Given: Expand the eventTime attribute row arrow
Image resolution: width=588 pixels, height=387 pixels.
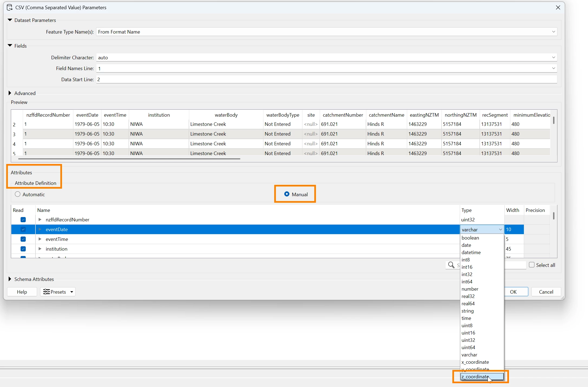Looking at the screenshot, I should 40,239.
